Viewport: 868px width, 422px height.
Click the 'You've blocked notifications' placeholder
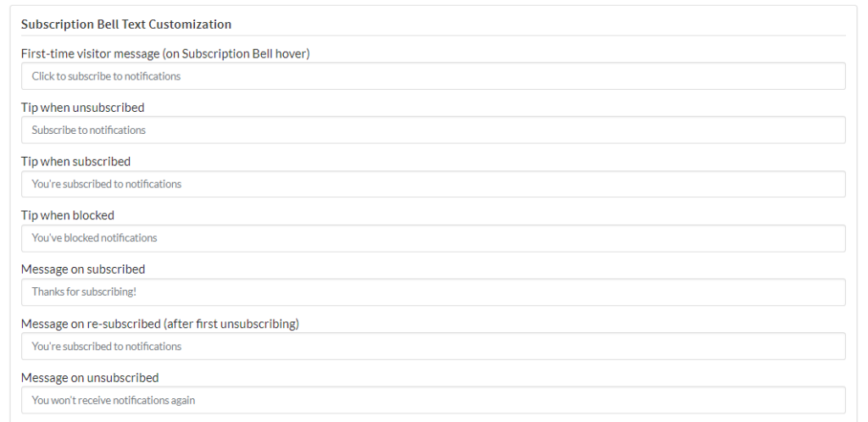pyautogui.click(x=94, y=238)
